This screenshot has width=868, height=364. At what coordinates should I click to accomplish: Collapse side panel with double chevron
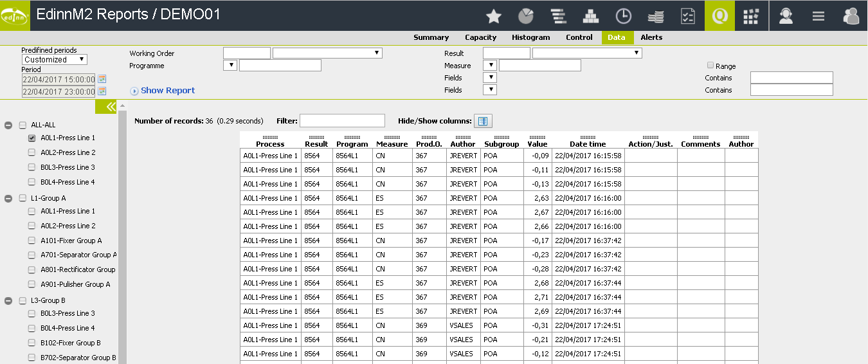click(x=106, y=107)
